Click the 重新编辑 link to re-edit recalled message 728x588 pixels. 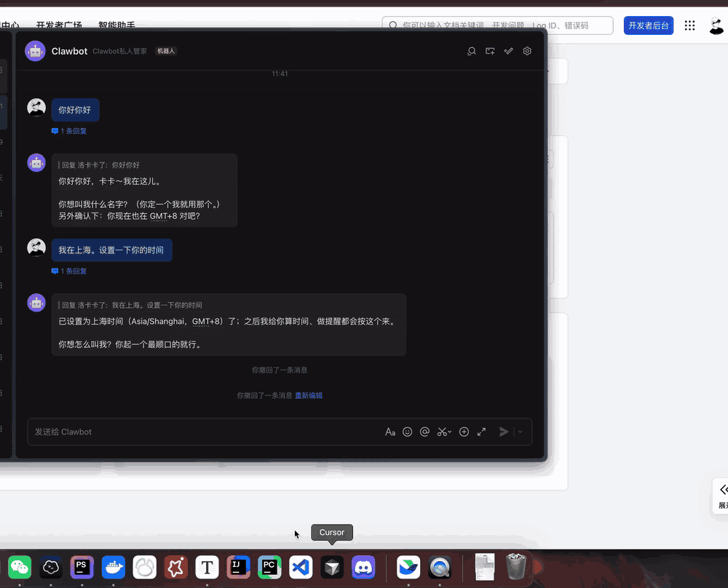tap(309, 394)
